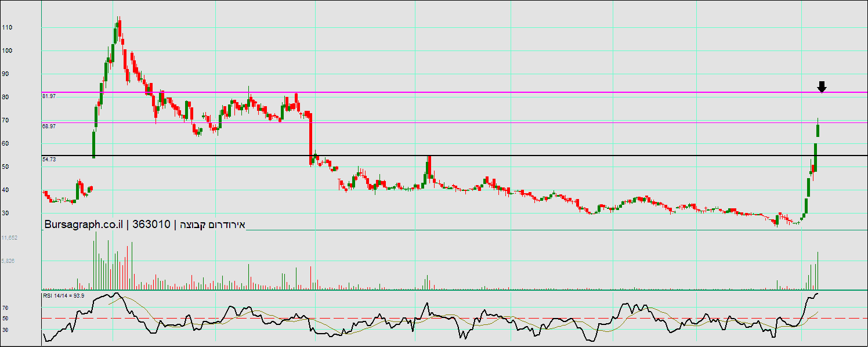868x347 pixels.
Task: Select the 81.97 price level label
Action: (x=49, y=96)
